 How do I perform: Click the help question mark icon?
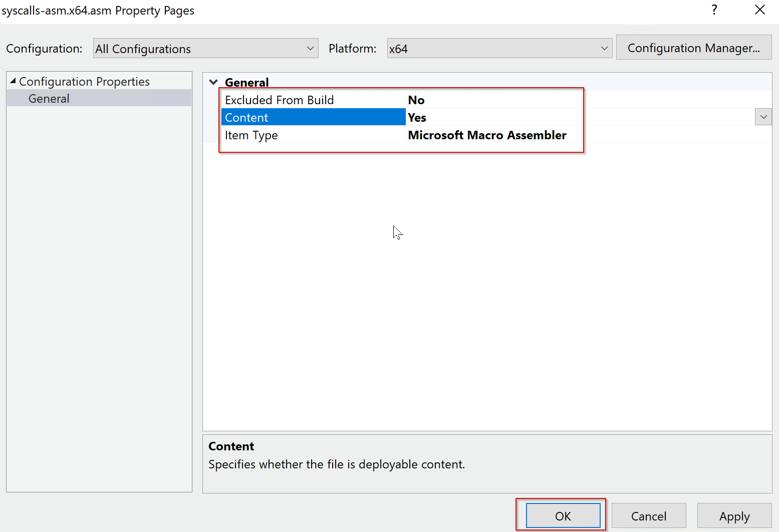pos(714,10)
